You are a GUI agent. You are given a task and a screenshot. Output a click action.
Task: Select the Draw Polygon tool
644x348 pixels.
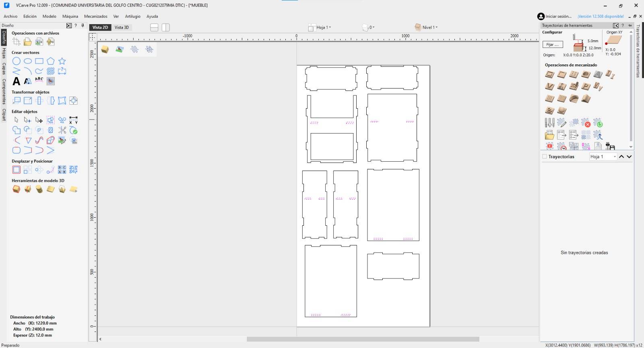coord(50,61)
